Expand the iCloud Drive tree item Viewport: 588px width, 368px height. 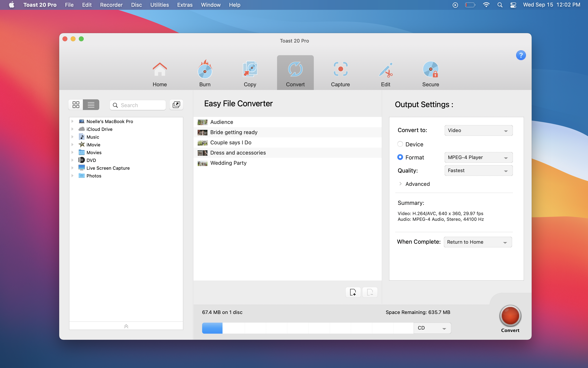[x=72, y=129]
